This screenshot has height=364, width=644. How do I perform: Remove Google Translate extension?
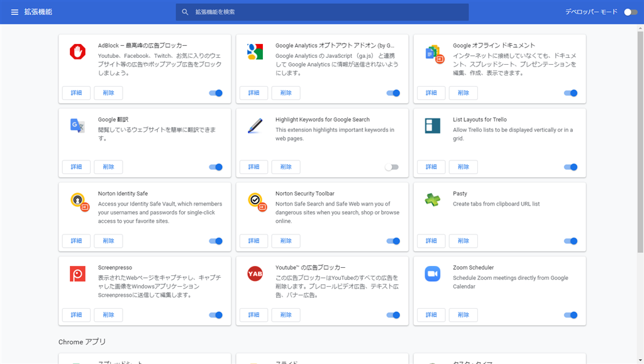click(x=108, y=167)
